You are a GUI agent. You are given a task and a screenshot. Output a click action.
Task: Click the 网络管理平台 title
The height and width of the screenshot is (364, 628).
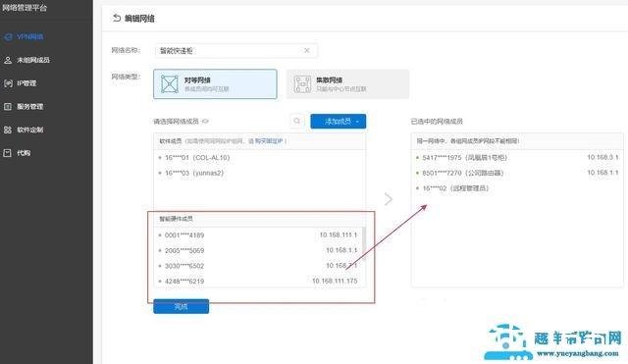pos(25,7)
